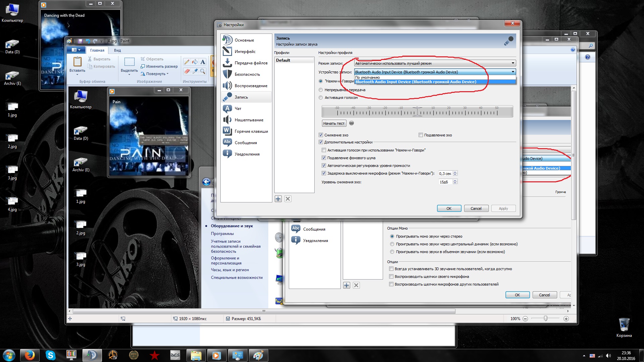Select the Eraser tool in Paint
The image size is (644, 362).
tap(187, 71)
